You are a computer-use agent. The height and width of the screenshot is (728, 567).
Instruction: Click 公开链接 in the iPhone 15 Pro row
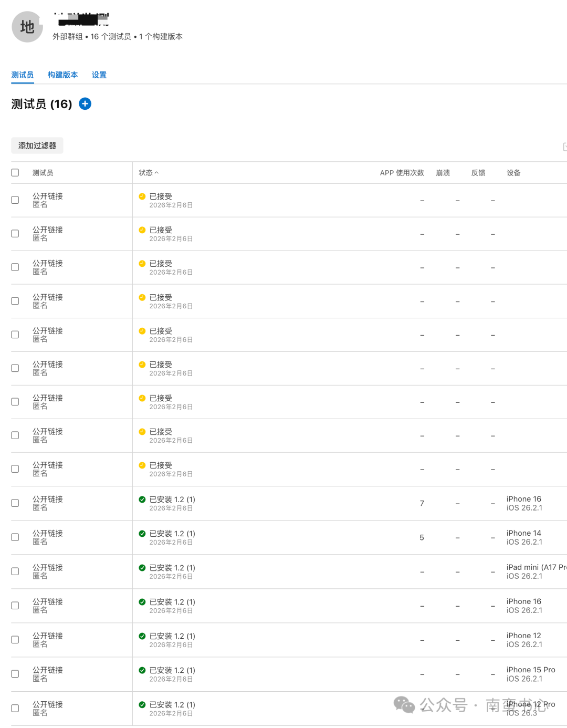tap(48, 670)
